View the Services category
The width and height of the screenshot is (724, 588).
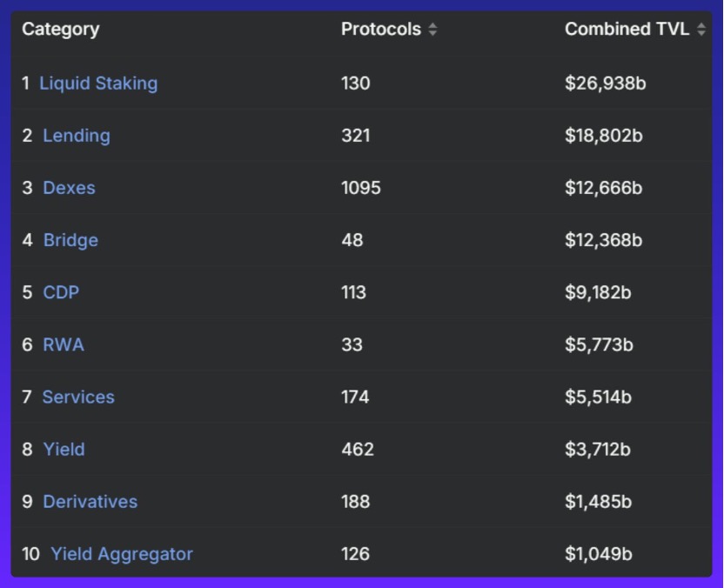[78, 397]
